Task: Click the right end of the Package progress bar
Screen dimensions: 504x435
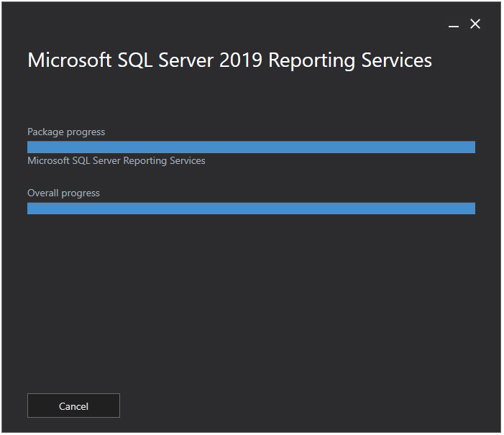Action: tap(471, 147)
